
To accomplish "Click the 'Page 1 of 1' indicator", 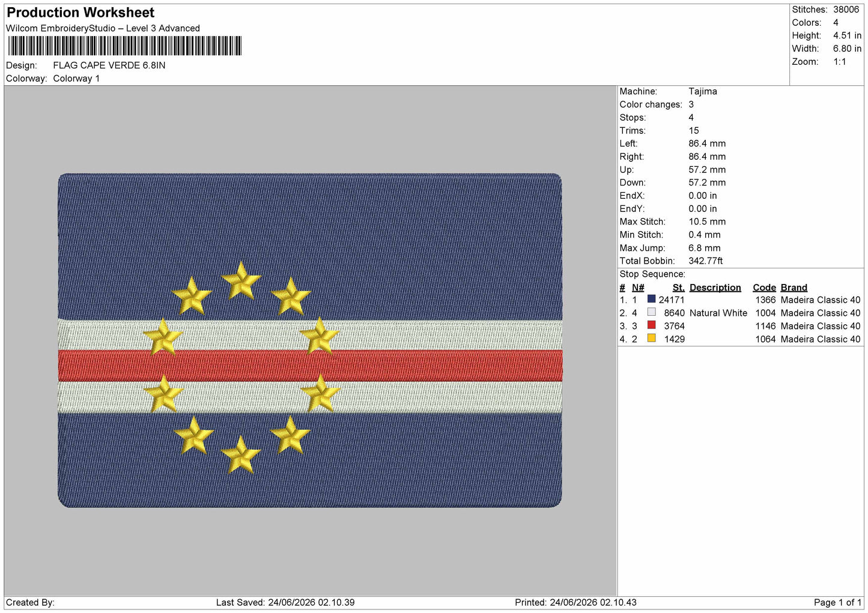I will click(x=837, y=603).
